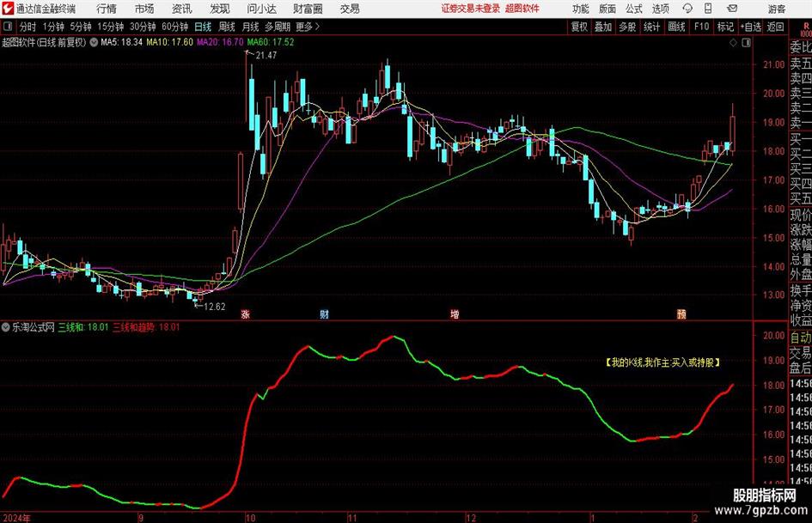Open the 发现 menu
The width and height of the screenshot is (812, 523).
point(220,9)
